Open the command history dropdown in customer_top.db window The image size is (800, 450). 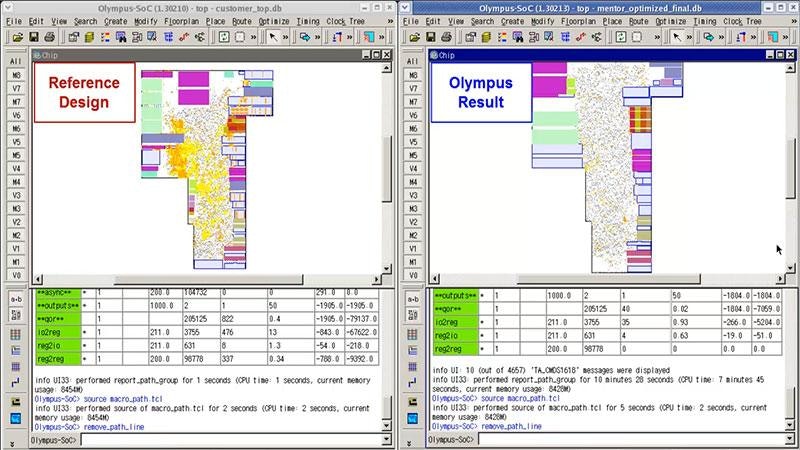point(387,439)
